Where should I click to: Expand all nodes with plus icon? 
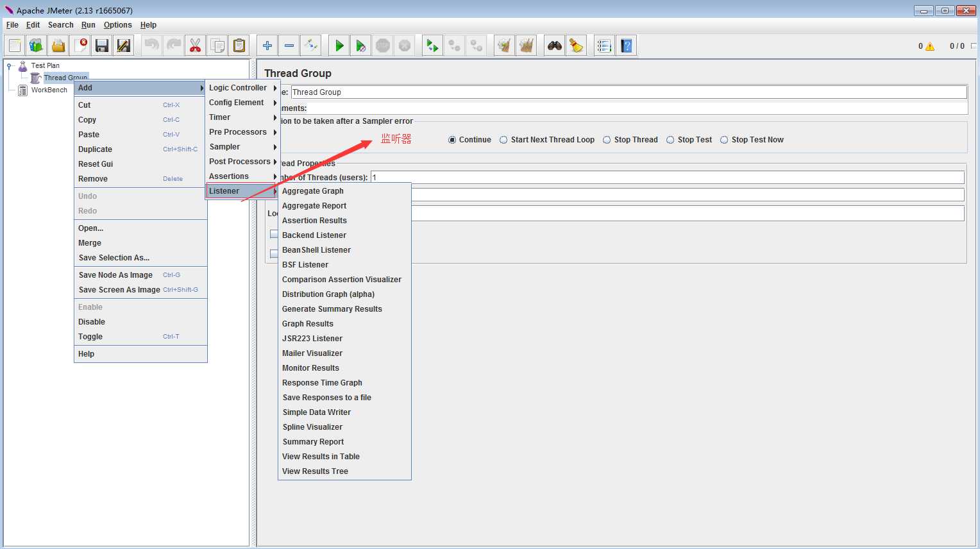coord(267,46)
